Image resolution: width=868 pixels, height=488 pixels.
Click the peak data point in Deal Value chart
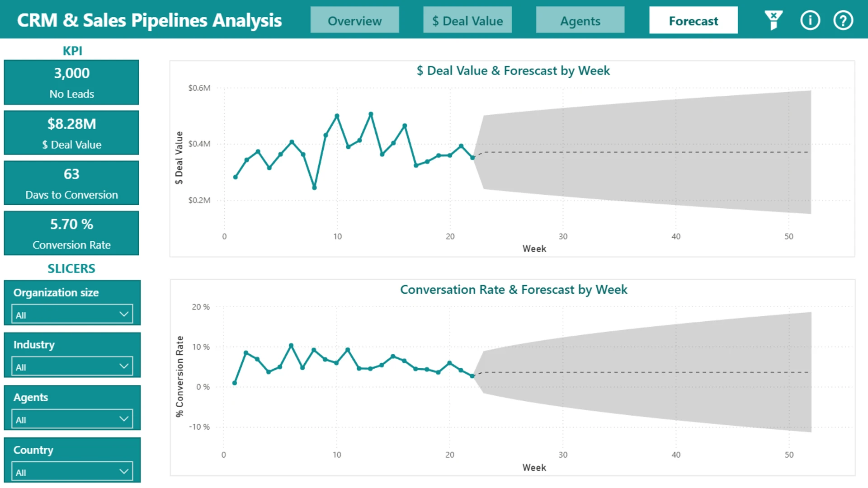[371, 114]
